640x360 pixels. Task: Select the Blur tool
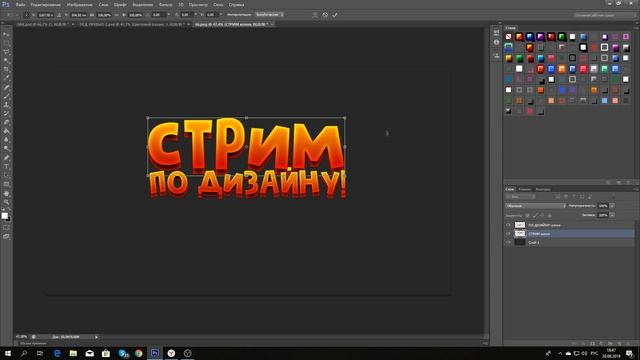(6, 140)
